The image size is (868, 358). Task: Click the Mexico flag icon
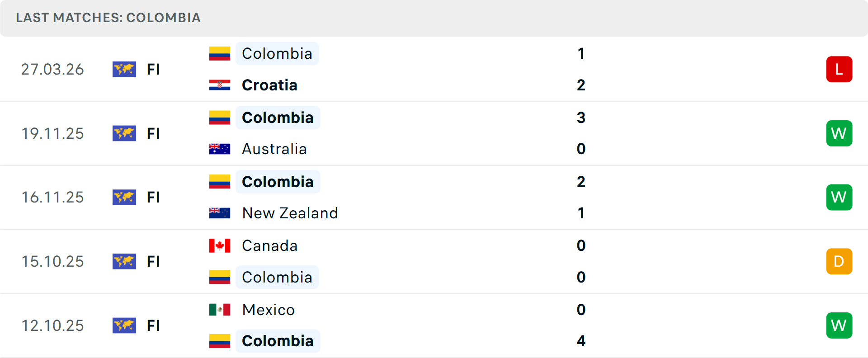coord(220,310)
